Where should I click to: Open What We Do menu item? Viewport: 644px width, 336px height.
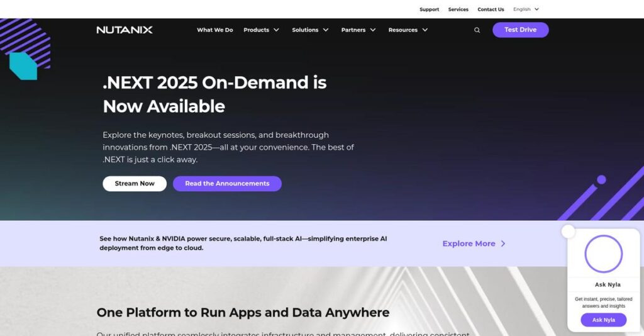pyautogui.click(x=215, y=30)
